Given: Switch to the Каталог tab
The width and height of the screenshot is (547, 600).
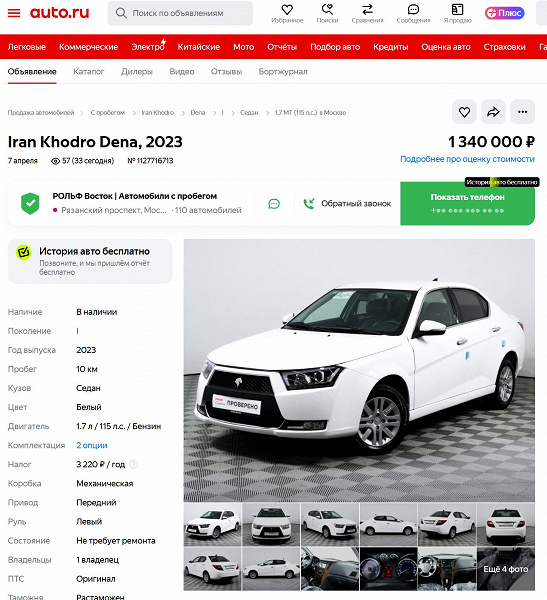Looking at the screenshot, I should (x=89, y=72).
